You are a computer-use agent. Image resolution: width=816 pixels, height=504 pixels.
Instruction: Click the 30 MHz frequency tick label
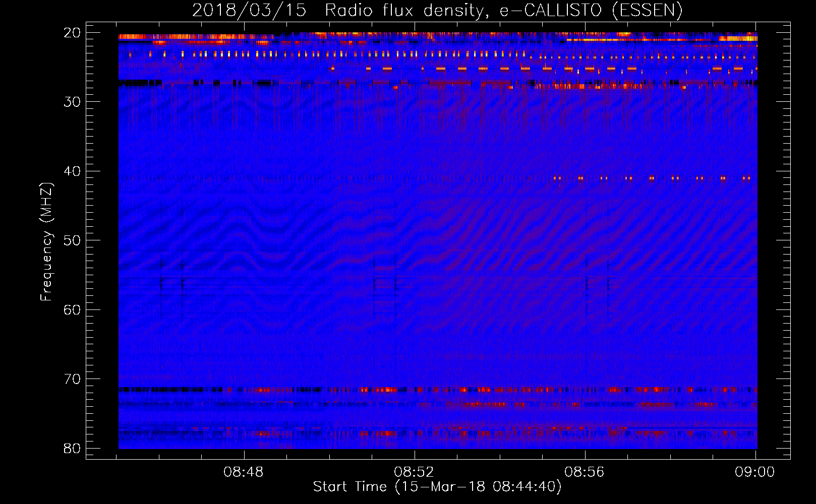click(x=72, y=102)
